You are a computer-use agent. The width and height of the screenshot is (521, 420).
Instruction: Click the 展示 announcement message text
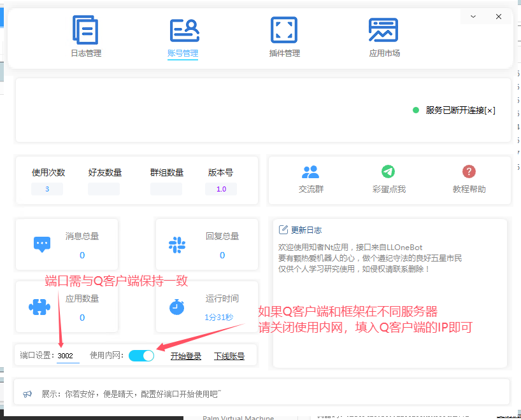click(131, 394)
